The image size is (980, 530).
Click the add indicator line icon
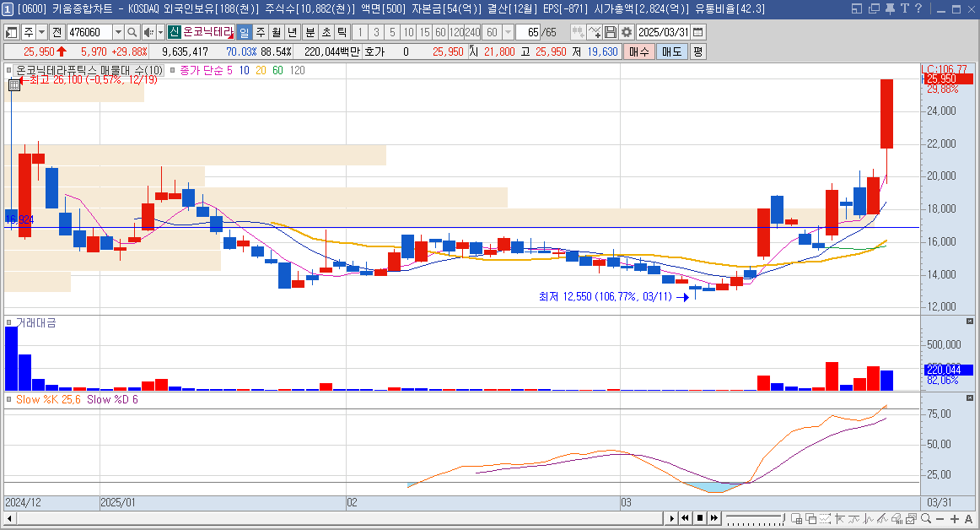pos(595,32)
